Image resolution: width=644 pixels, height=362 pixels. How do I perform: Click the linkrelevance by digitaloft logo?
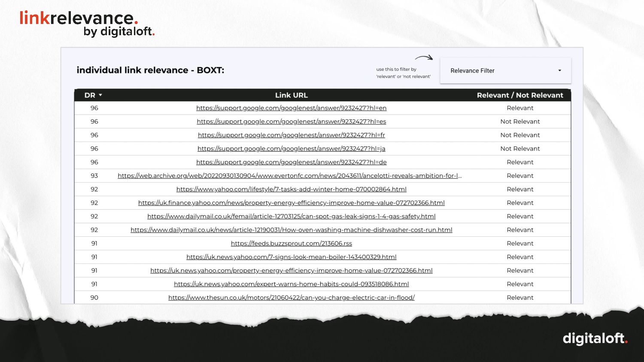[x=87, y=24]
